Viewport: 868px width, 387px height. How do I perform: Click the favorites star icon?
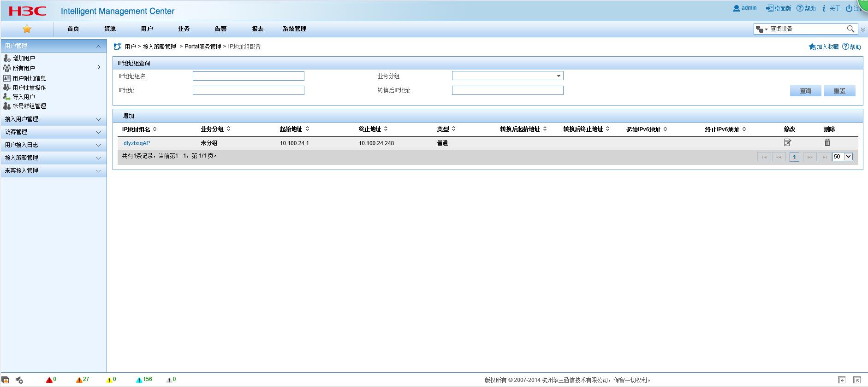(x=27, y=29)
